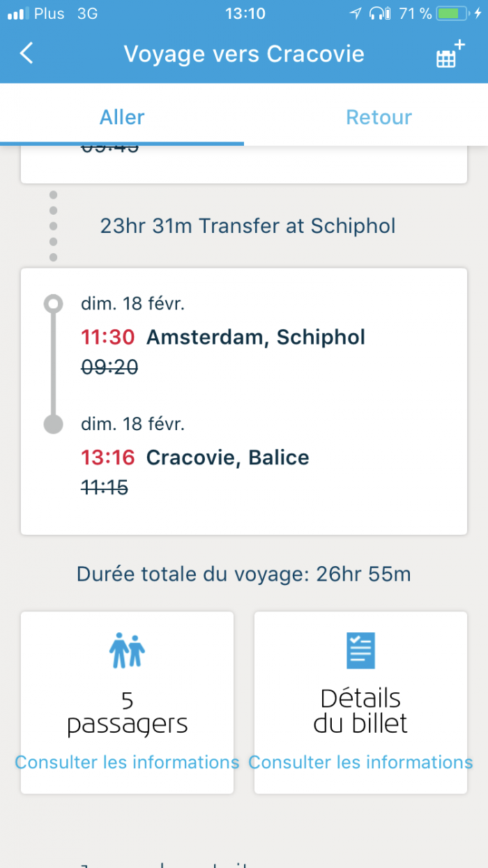This screenshot has width=488, height=868.
Task: Tap the Voyage vers Cracovie title
Action: 244,54
